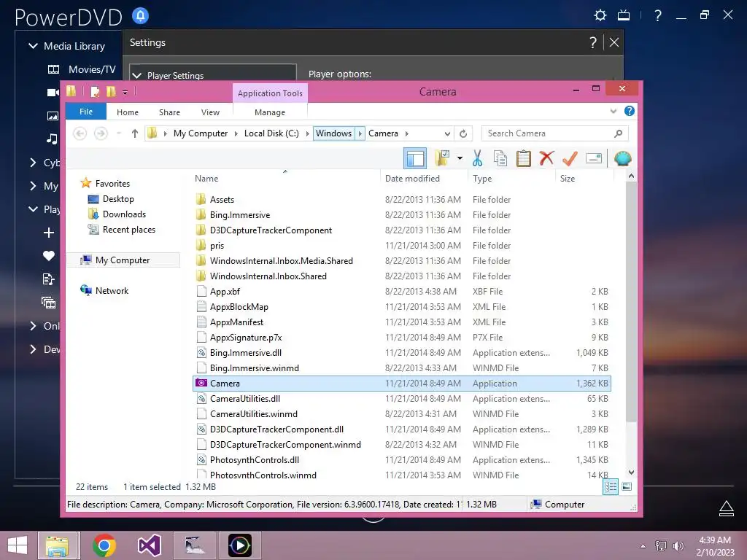Switch to the Share ribbon tab
This screenshot has height=560, width=747.
click(x=169, y=112)
